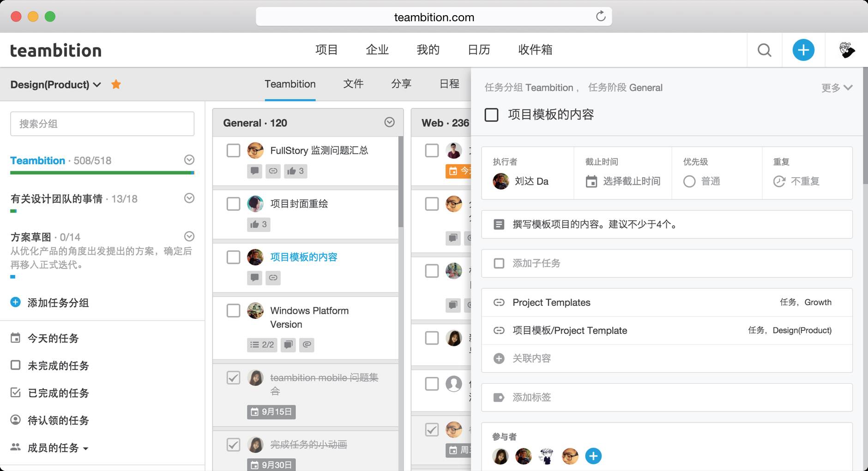The image size is (868, 471).
Task: Open 有关设计团队的事情 group options chevron
Action: click(189, 198)
